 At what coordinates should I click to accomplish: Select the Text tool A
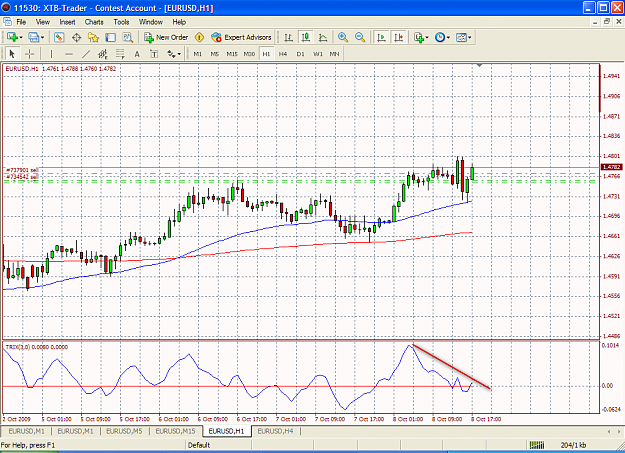click(137, 54)
